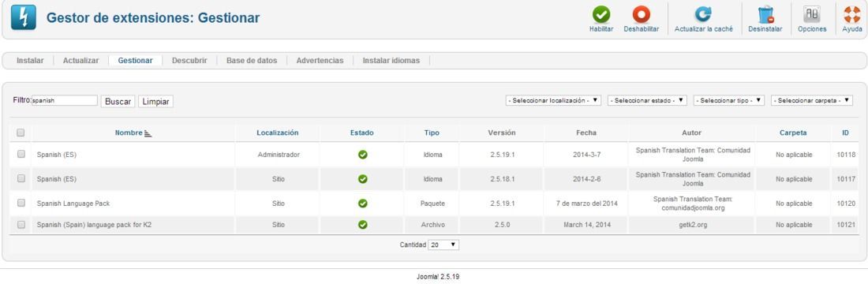
Task: Click the Habilitar green check icon
Action: click(601, 14)
